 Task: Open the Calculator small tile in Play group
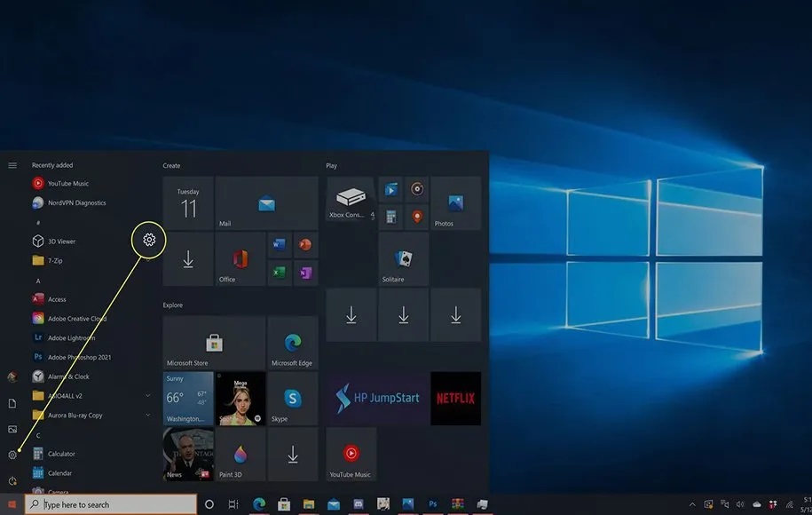(391, 217)
